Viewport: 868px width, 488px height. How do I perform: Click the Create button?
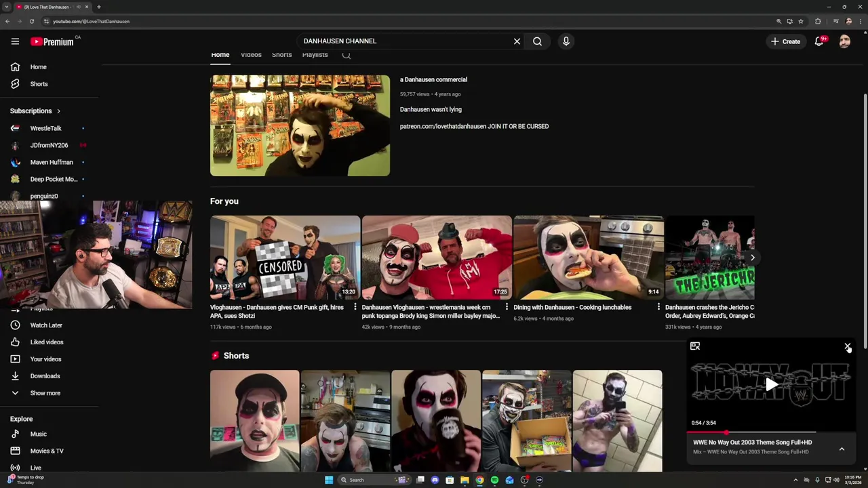785,41
